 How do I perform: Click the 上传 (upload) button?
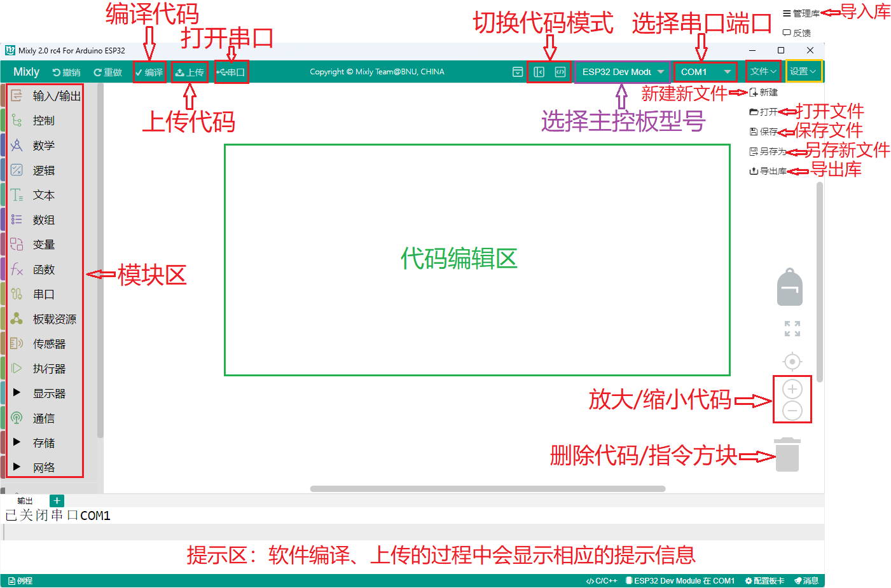coord(190,72)
